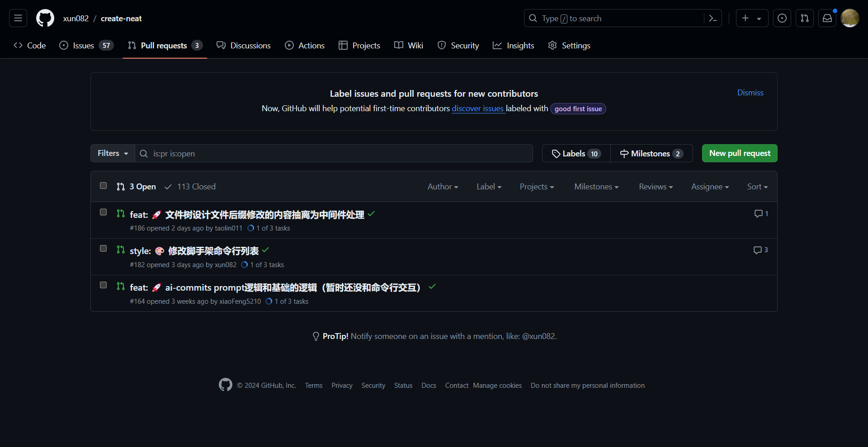Open the command palette icon in the search bar
Screen dimensions: 868x447
click(x=713, y=18)
